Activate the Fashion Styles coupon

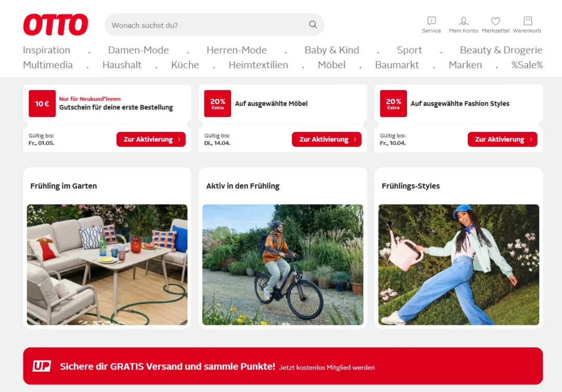(502, 139)
